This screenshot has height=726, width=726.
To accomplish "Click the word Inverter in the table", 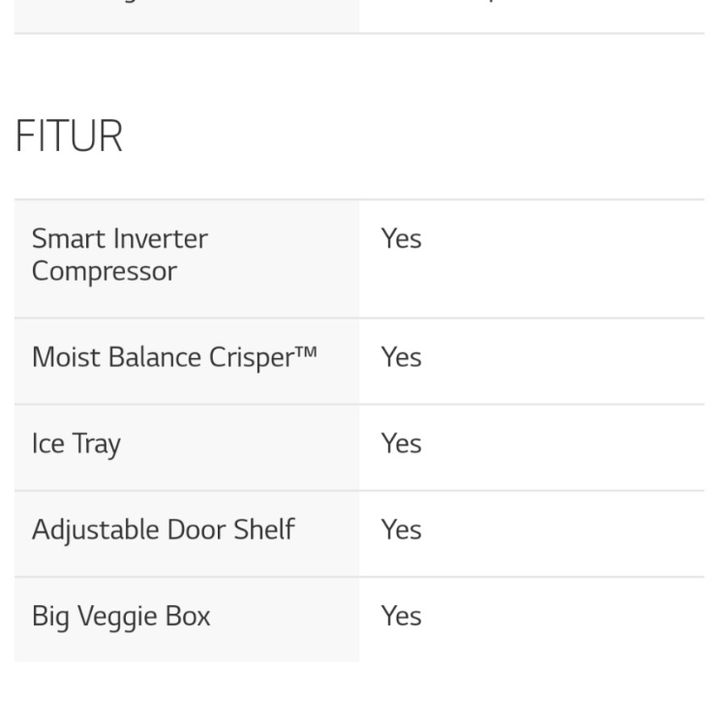I will 160,239.
